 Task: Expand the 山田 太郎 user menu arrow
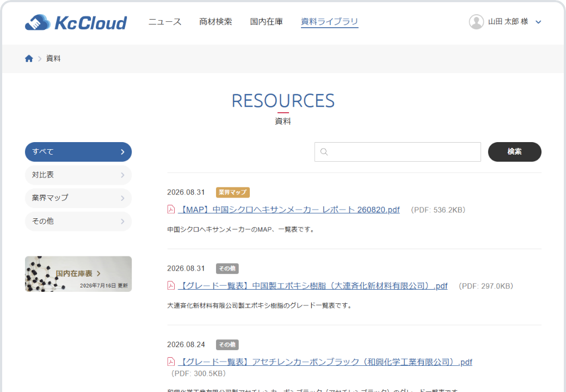click(538, 22)
